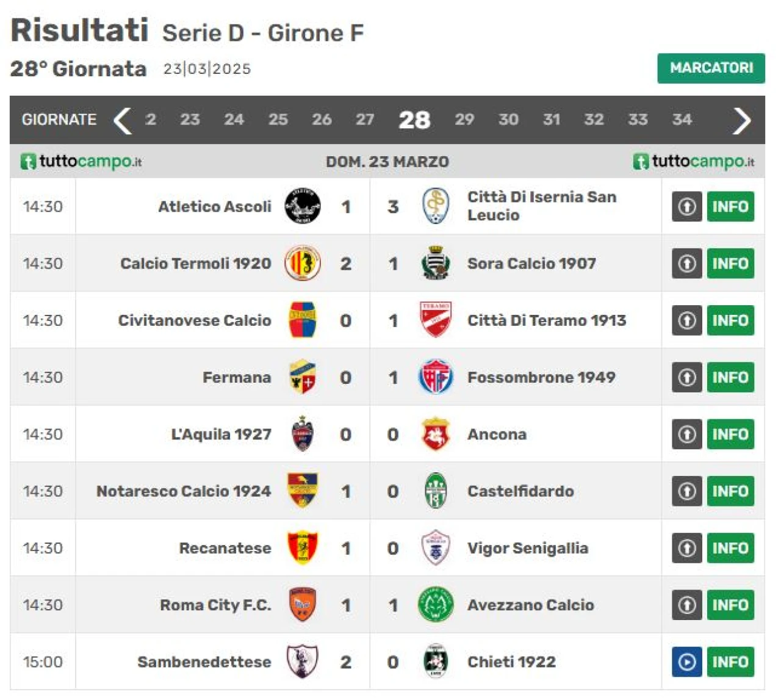This screenshot has height=700, width=781.
Task: Click the Avezzano Calcio green crest
Action: 436,605
